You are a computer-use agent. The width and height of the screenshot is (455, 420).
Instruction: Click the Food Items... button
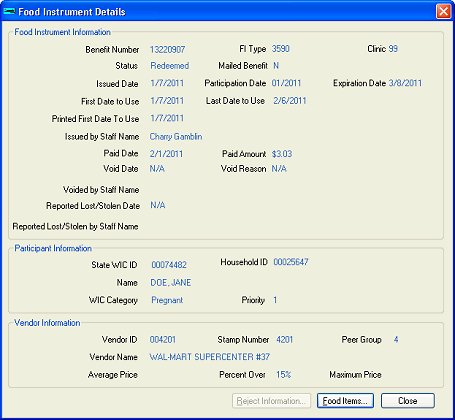[345, 401]
